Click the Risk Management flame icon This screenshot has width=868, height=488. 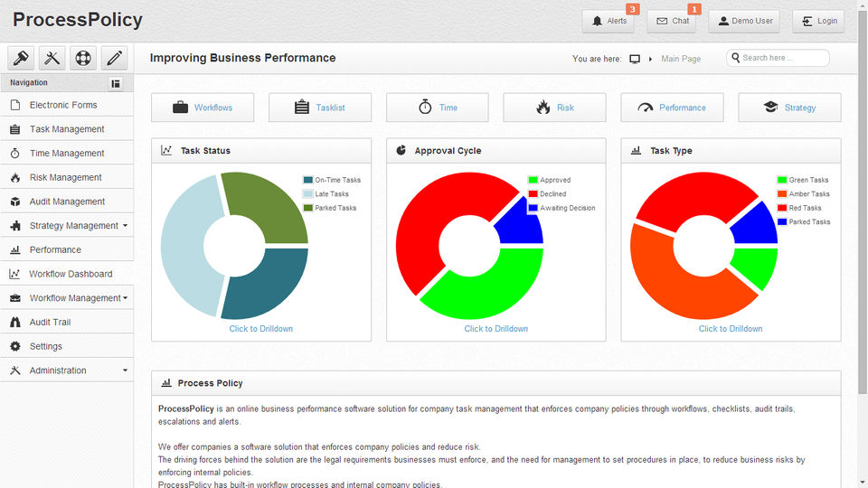tap(15, 177)
